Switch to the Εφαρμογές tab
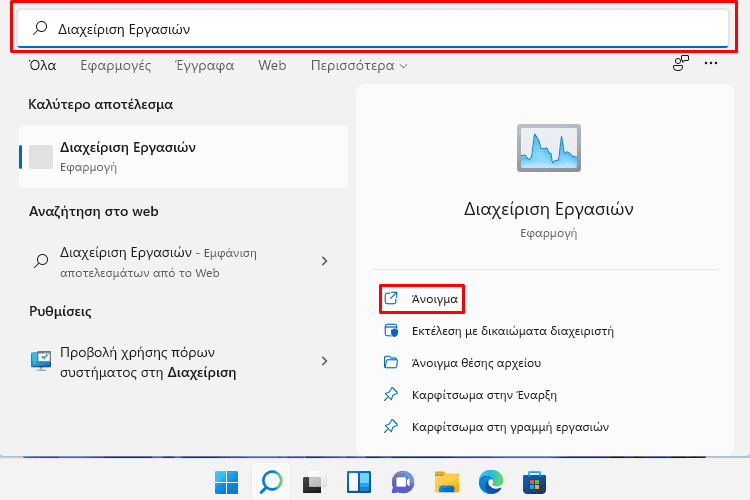750x500 pixels. point(115,65)
